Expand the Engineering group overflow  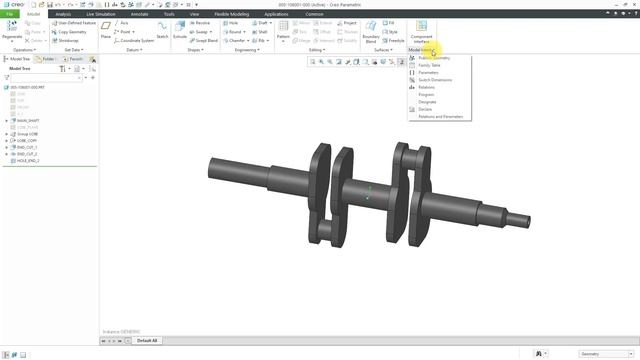point(247,50)
